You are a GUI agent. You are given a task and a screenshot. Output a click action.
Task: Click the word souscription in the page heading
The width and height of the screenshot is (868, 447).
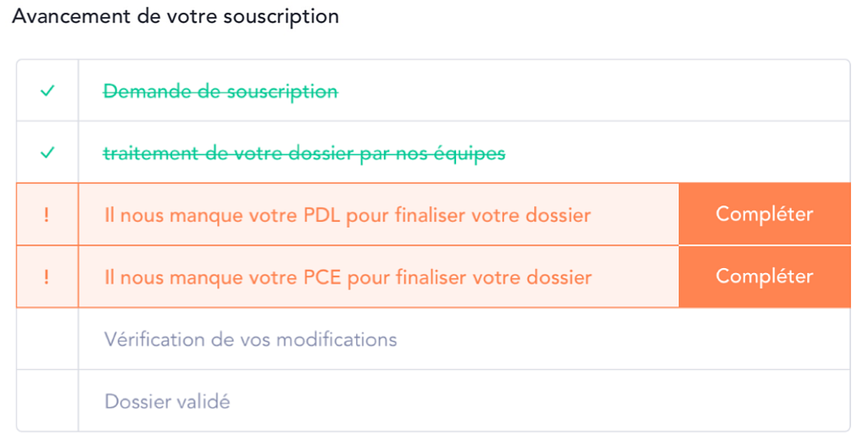[281, 17]
